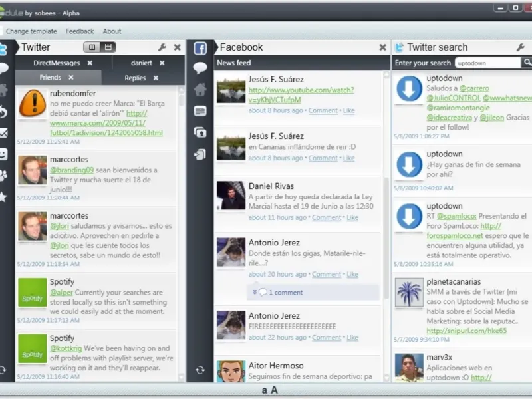The height and width of the screenshot is (399, 532).
Task: Open Twitter panel settings with the wrench icon
Action: click(162, 47)
